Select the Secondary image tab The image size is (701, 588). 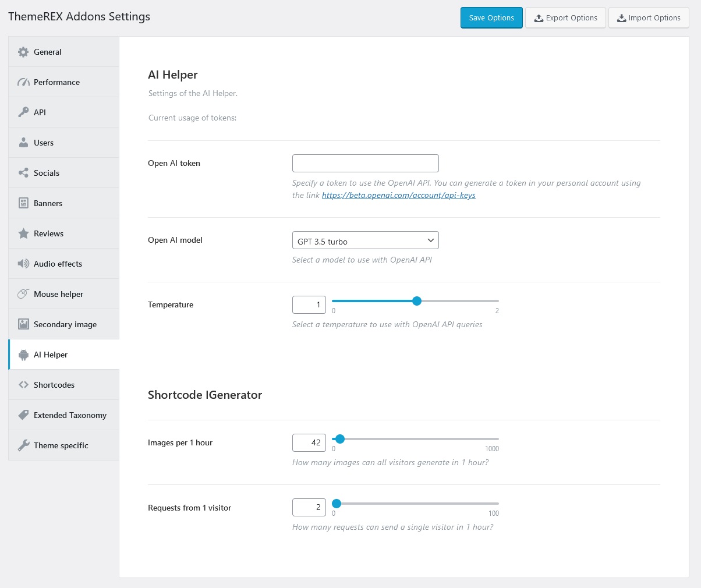click(x=64, y=324)
